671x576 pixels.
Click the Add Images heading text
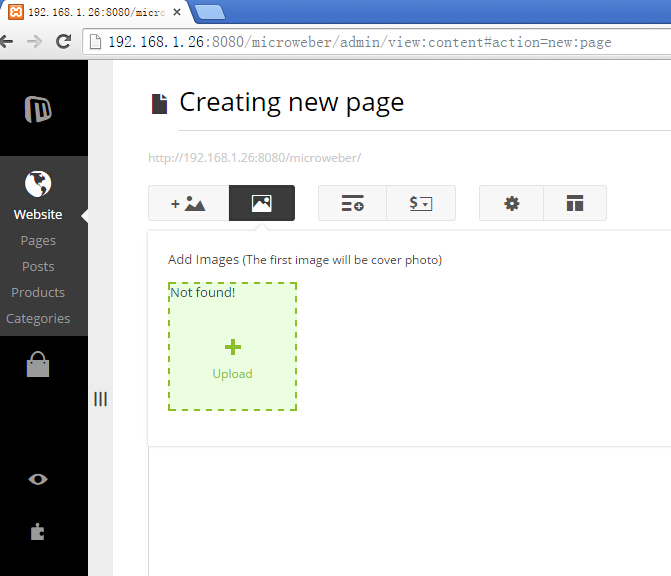point(305,260)
